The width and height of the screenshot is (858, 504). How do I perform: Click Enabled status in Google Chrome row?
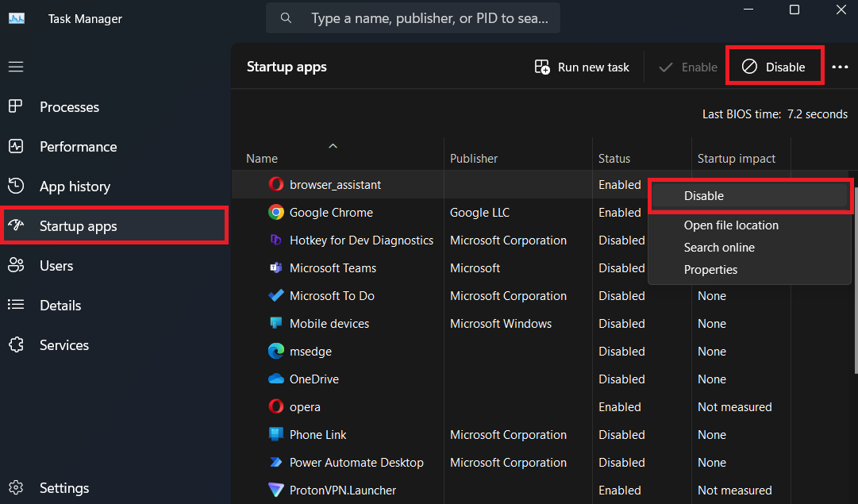point(619,213)
